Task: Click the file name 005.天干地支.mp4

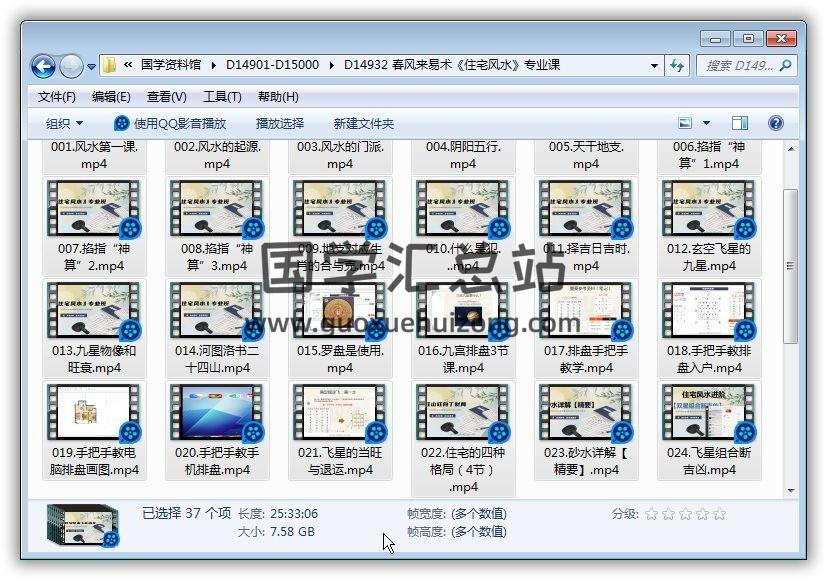Action: 585,155
